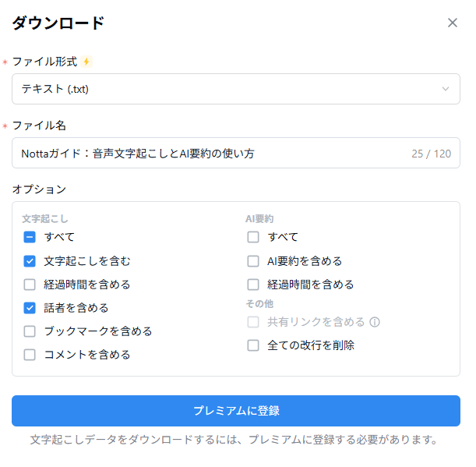
Task: Toggle the 文字起こし すべて checkbox
Action: pos(30,237)
